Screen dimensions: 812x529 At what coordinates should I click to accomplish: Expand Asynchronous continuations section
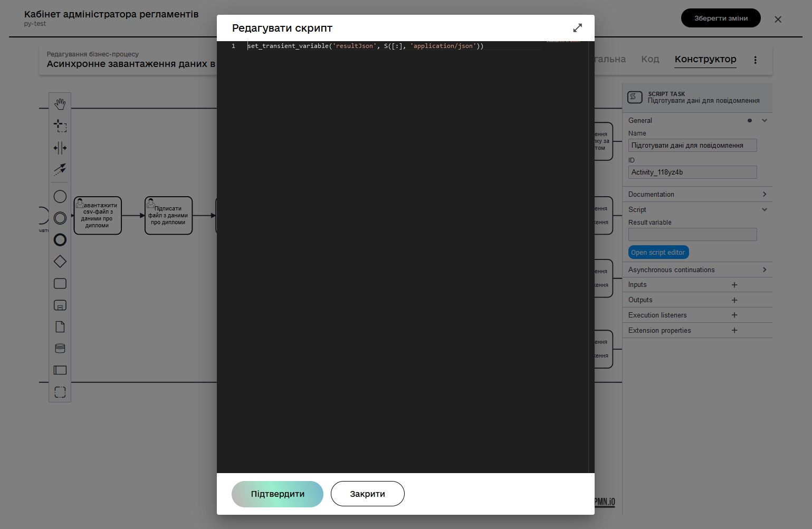coord(765,270)
